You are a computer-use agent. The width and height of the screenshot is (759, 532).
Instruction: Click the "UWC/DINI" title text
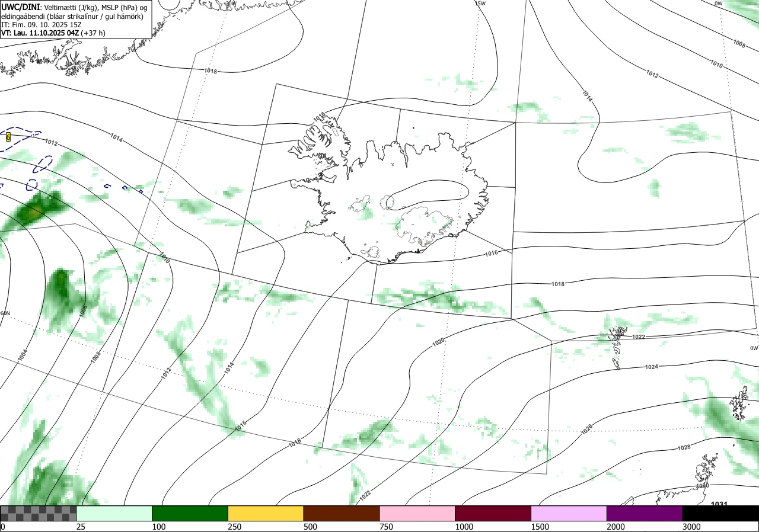point(20,7)
